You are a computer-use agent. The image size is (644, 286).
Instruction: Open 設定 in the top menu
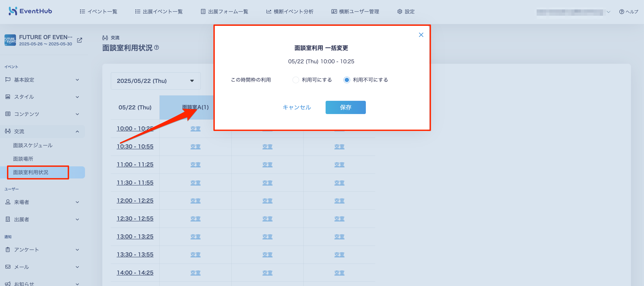406,11
